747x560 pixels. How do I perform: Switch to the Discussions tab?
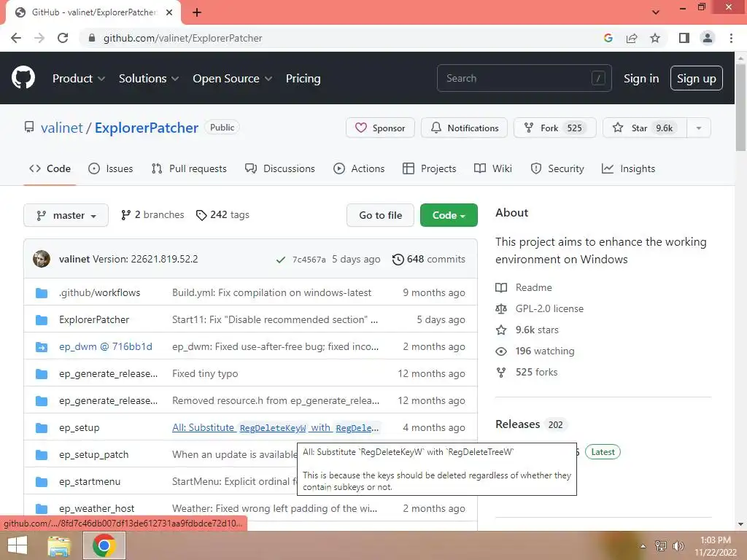tap(279, 168)
